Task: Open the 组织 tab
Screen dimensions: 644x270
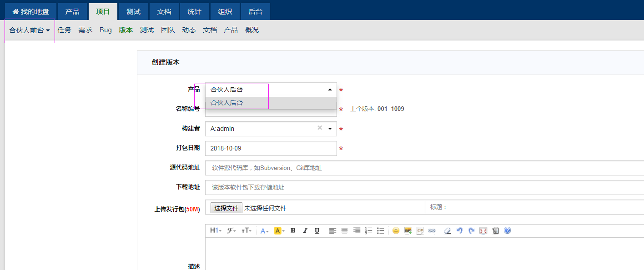Action: 225,11
